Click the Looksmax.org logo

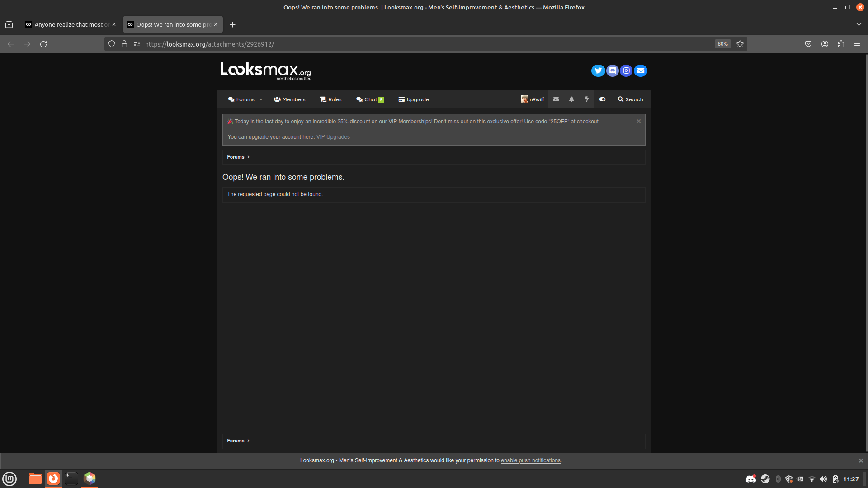coord(266,71)
